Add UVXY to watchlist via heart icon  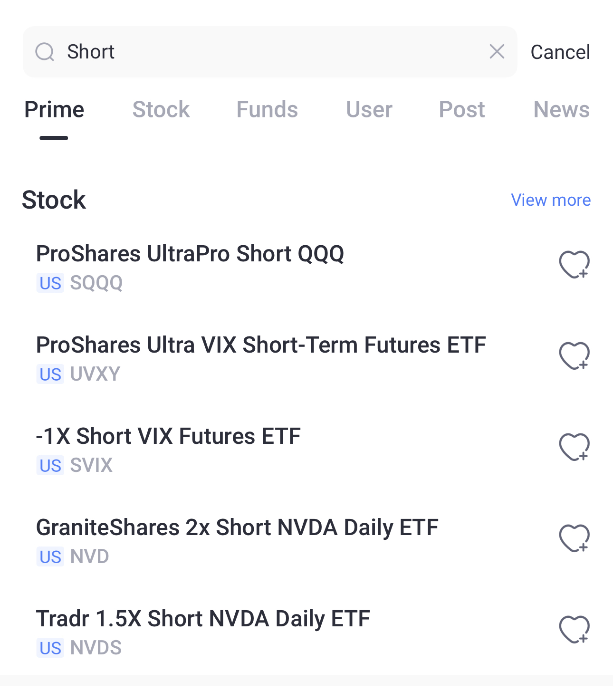click(574, 355)
